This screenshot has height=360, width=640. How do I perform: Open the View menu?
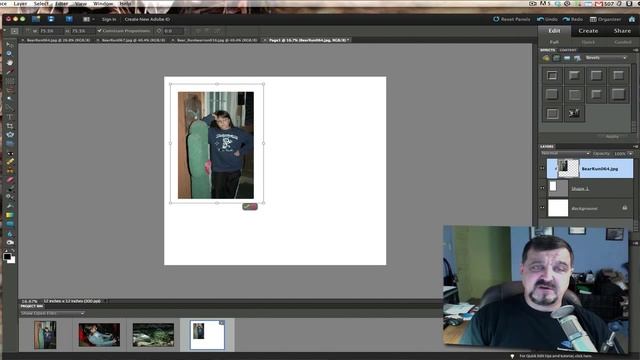point(81,3)
